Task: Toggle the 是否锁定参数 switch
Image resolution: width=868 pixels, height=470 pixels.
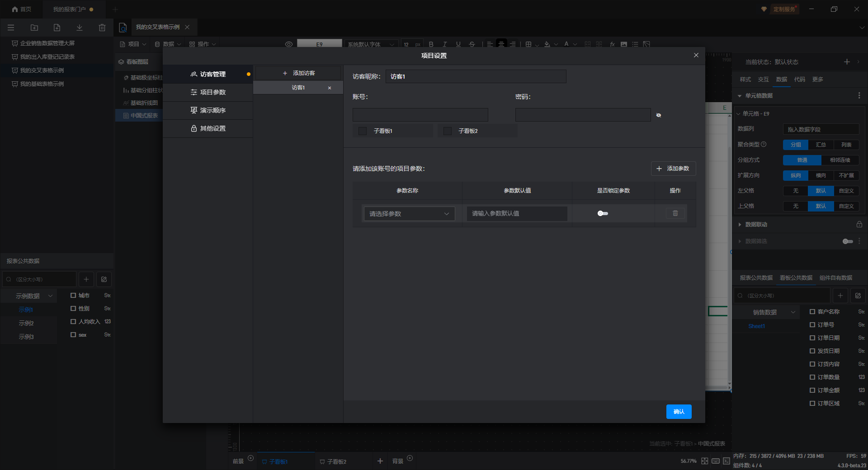Action: point(603,213)
